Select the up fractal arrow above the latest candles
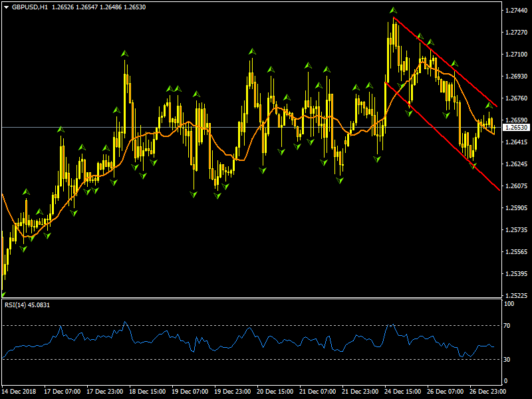Image resolution: width=532 pixels, height=399 pixels. click(489, 105)
